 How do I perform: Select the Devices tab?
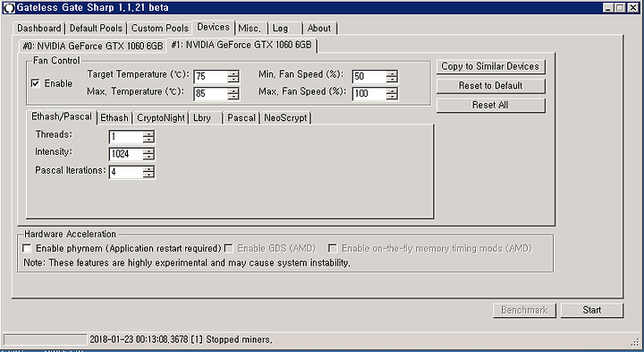pos(214,27)
